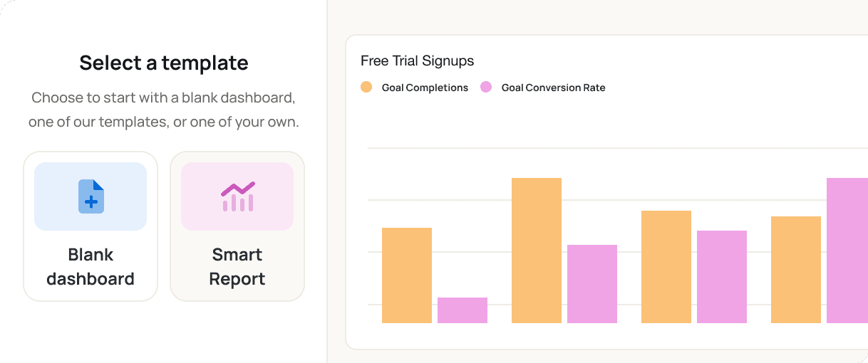Image resolution: width=868 pixels, height=363 pixels.
Task: Click the third orange bar in the chart
Action: click(x=666, y=267)
